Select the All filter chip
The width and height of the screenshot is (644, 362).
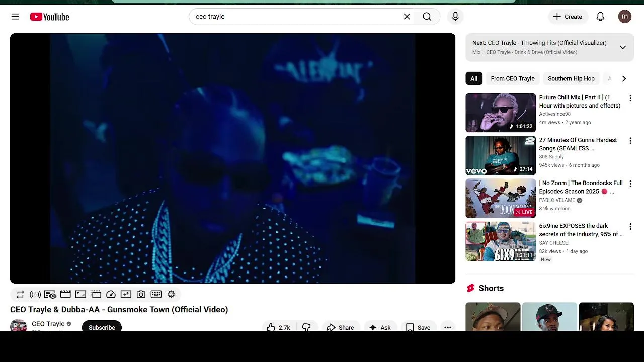474,78
